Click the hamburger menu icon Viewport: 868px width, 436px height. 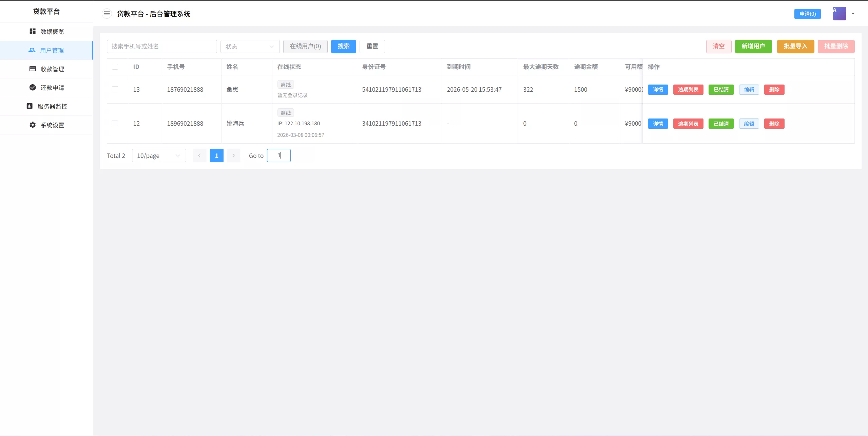(x=107, y=13)
